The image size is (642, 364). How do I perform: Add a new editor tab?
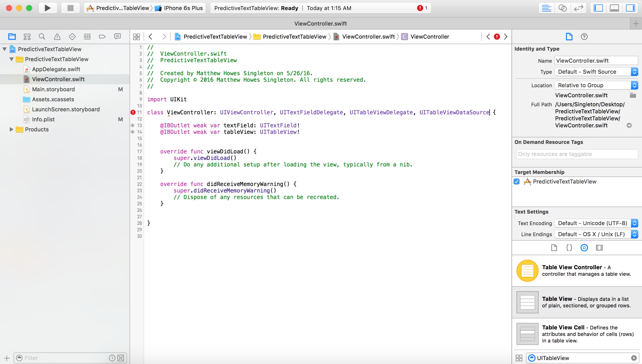coord(636,24)
